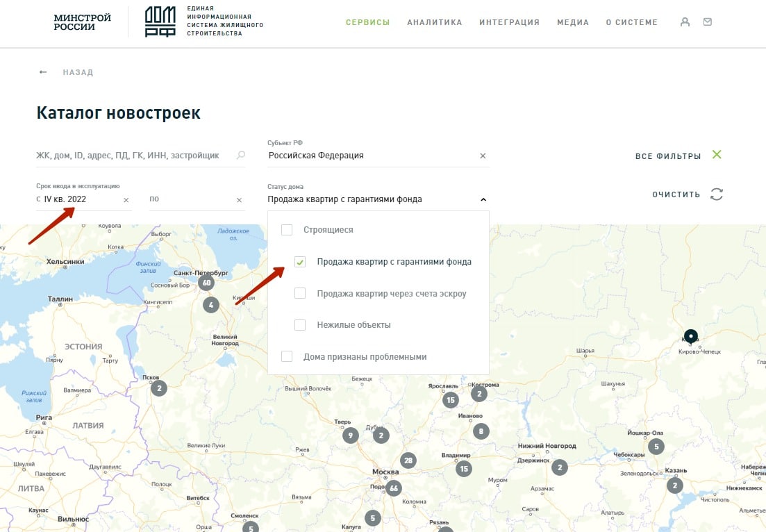Check Дома признаны проблемными checkbox

point(287,356)
